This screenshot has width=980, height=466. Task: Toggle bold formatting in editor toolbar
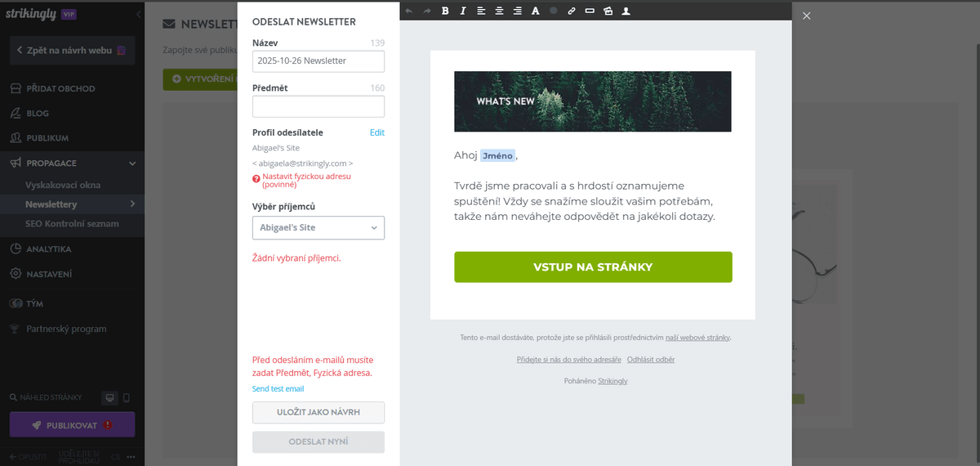(x=445, y=11)
